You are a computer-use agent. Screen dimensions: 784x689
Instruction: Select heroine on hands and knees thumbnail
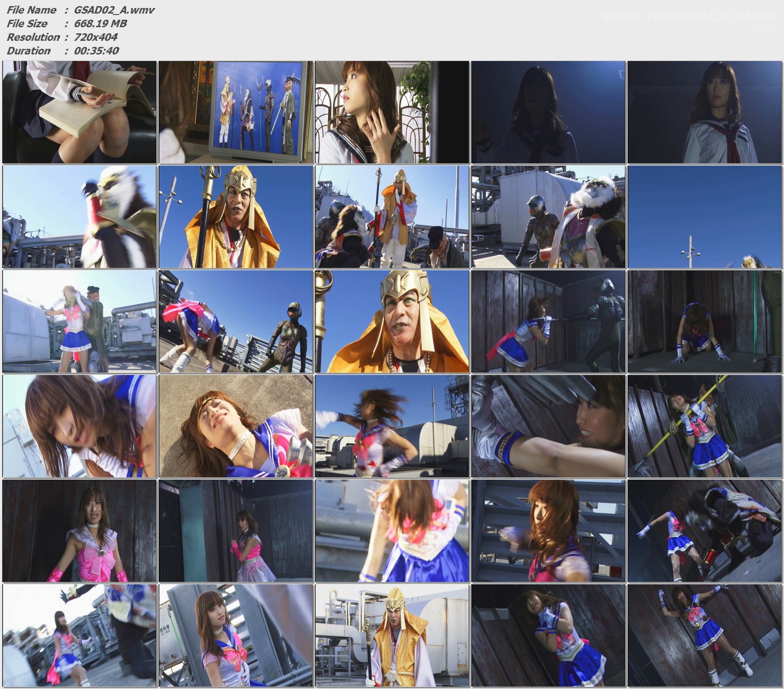click(x=705, y=322)
